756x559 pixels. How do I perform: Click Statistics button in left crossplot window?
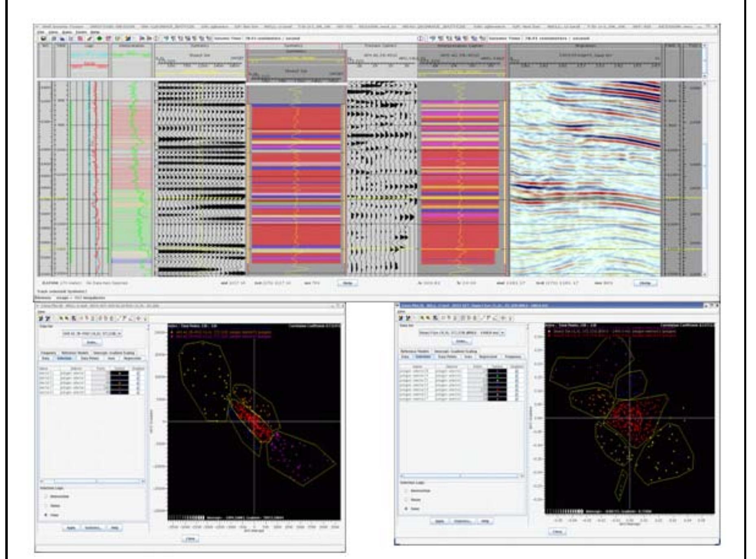coord(93,528)
